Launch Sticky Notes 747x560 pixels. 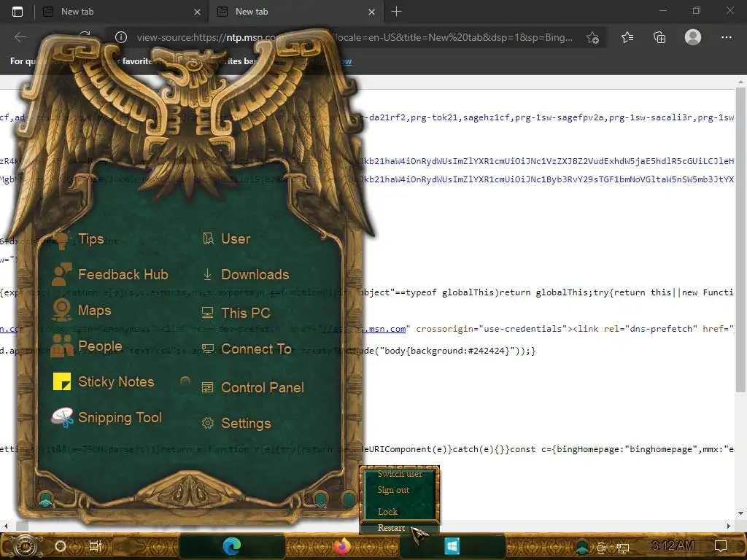click(x=104, y=382)
